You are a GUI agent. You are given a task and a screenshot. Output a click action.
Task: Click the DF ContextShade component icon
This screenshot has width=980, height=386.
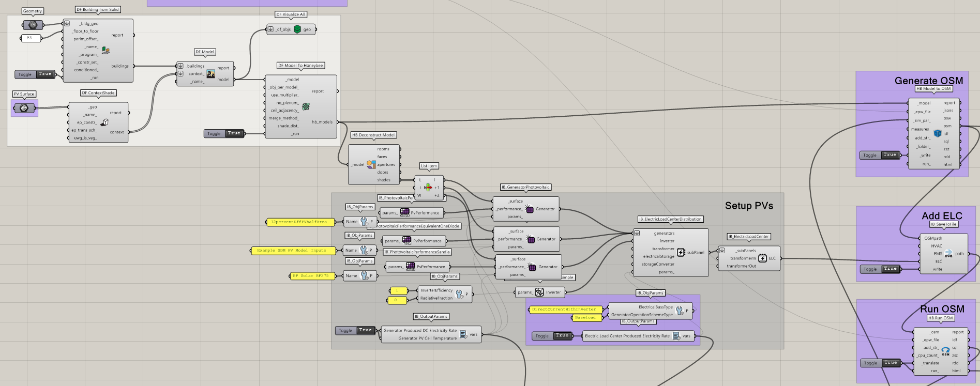pyautogui.click(x=104, y=122)
